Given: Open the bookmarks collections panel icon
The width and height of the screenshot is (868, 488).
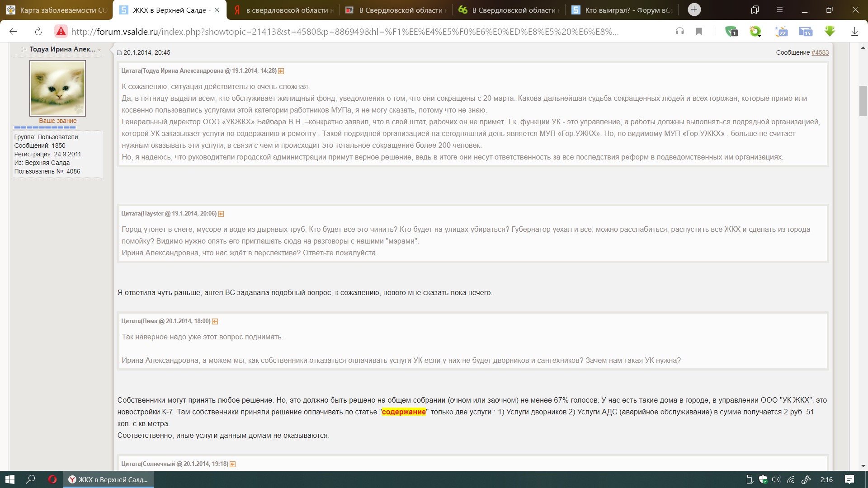Looking at the screenshot, I should pos(755,10).
